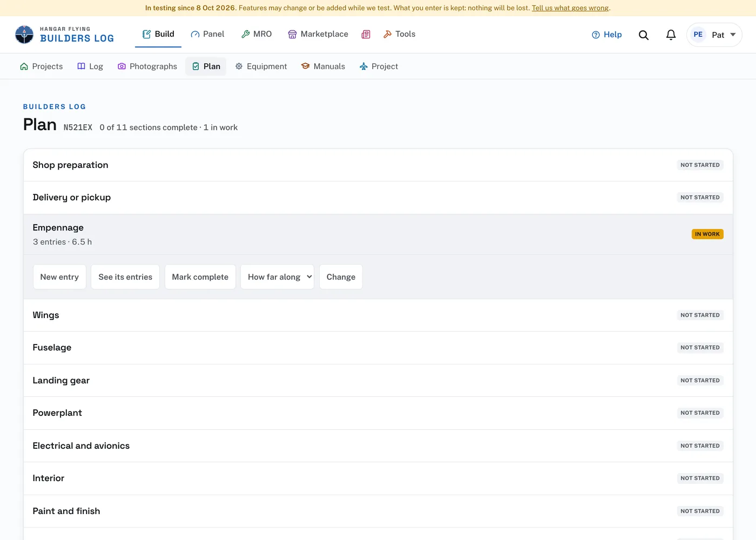Open notifications bell
Image resolution: width=756 pixels, height=540 pixels.
(671, 35)
